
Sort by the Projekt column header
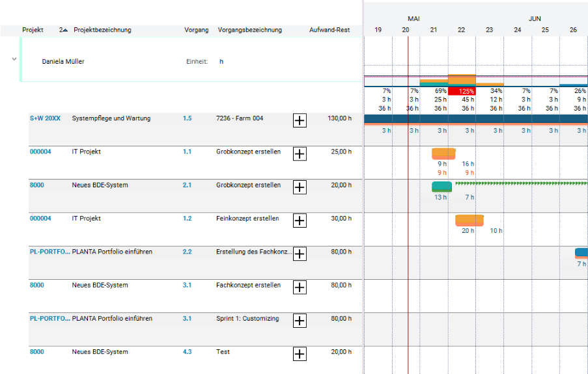coord(33,30)
